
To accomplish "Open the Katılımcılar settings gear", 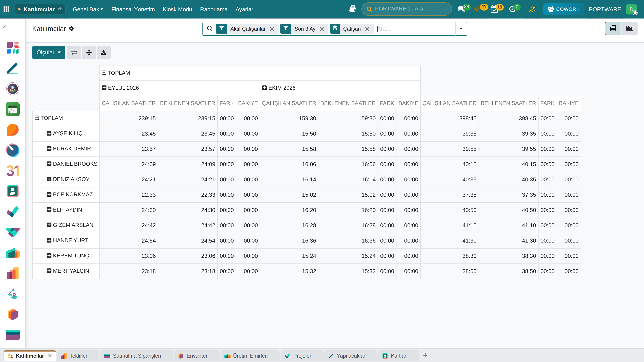I will (x=71, y=29).
